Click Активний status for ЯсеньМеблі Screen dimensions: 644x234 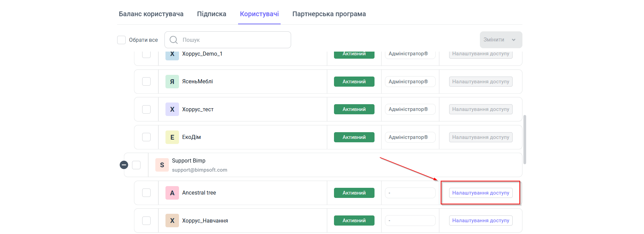coord(354,82)
